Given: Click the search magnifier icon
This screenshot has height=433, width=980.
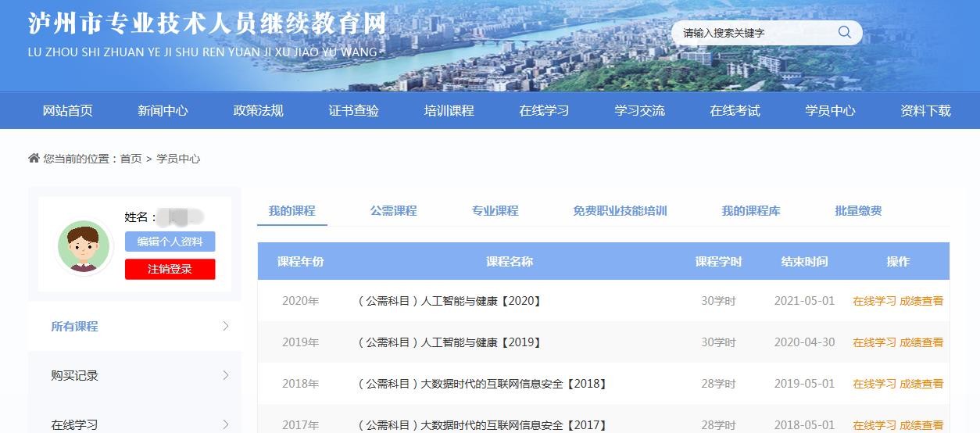Looking at the screenshot, I should 844,32.
